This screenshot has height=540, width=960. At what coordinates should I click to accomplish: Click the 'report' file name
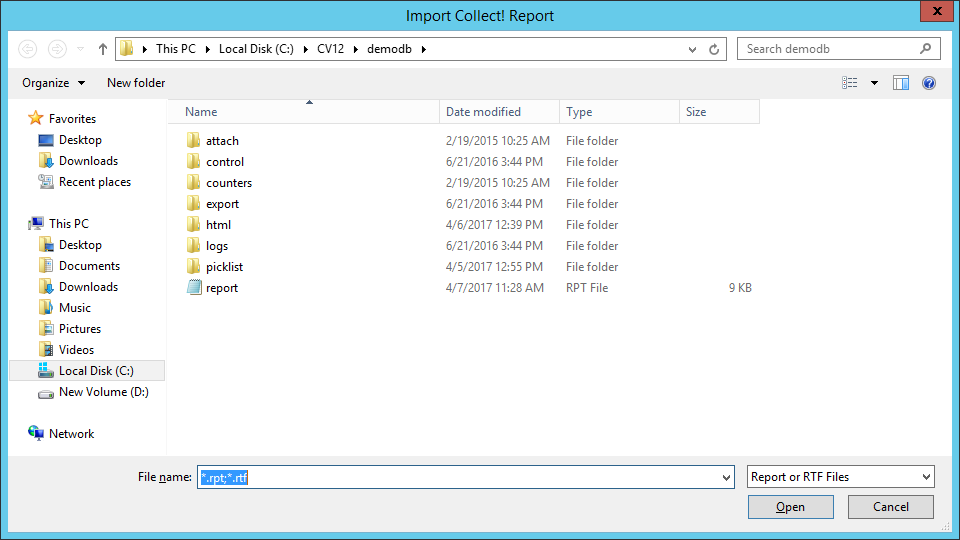(222, 288)
